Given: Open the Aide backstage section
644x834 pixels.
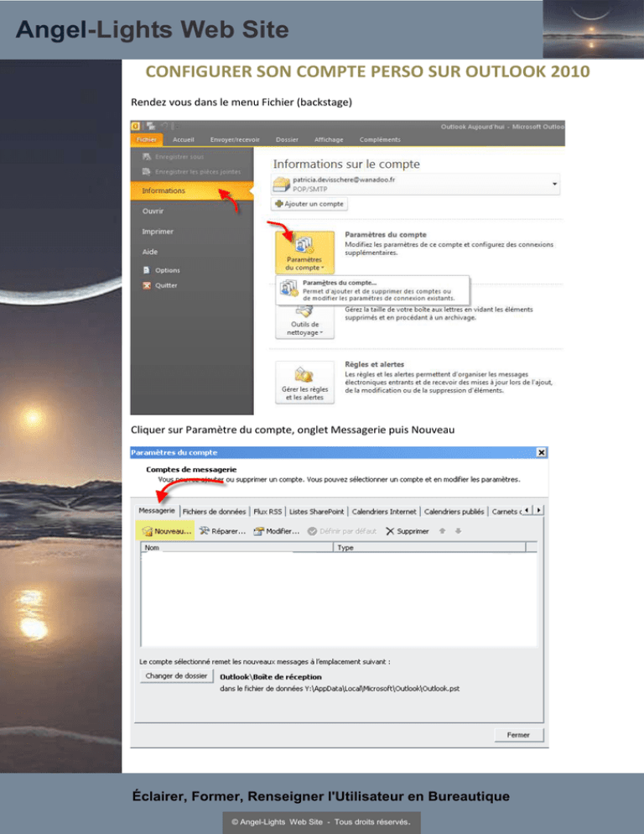Looking at the screenshot, I should pos(150,252).
